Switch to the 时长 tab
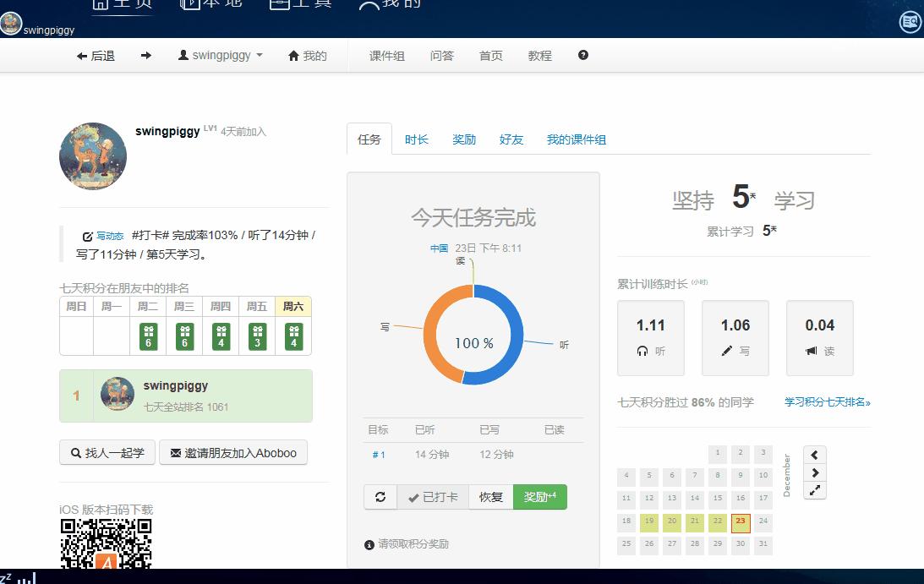Screen dimensions: 924x584 pos(416,139)
